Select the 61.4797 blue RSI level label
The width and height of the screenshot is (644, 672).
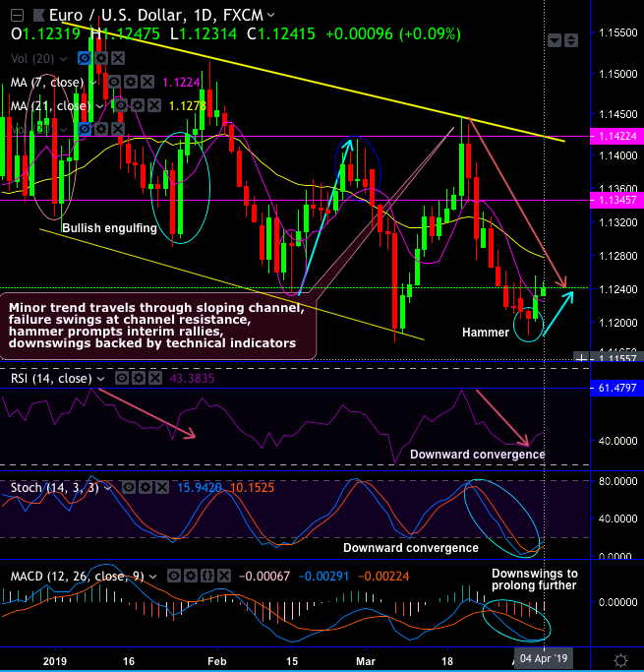coord(617,389)
